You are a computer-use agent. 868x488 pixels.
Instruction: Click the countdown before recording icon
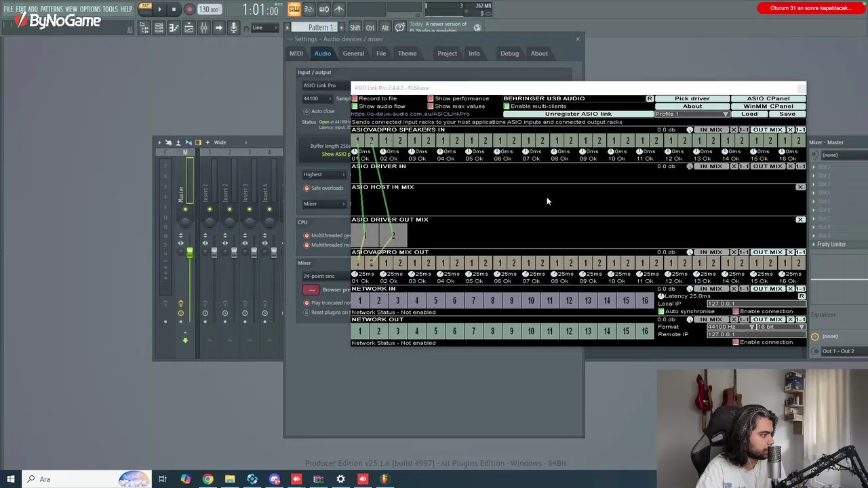pos(309,9)
